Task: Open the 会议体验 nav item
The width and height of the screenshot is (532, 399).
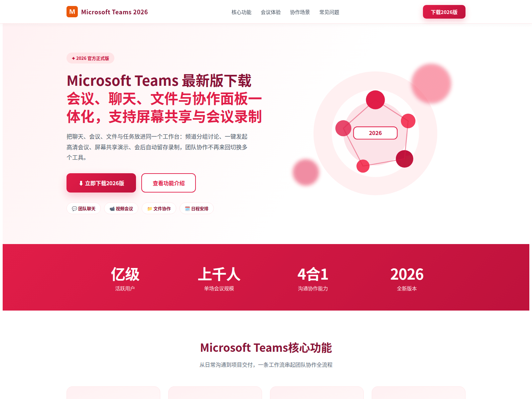Action: [x=271, y=12]
